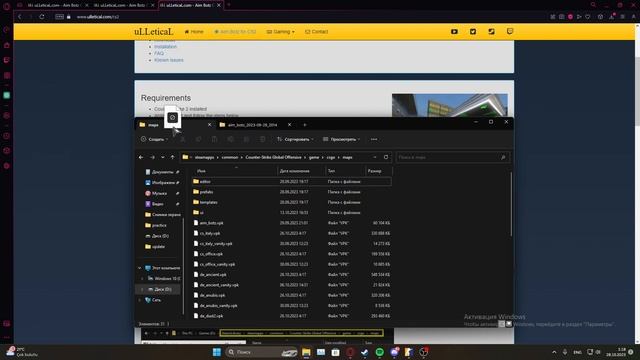Click steamapps in breadcrumb path
This screenshot has height=360, width=640.
(204, 157)
